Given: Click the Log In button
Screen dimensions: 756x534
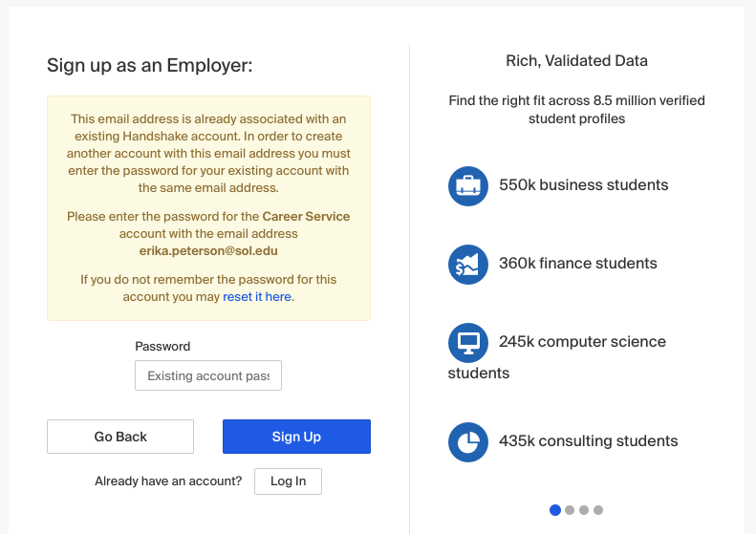Looking at the screenshot, I should coord(288,481).
